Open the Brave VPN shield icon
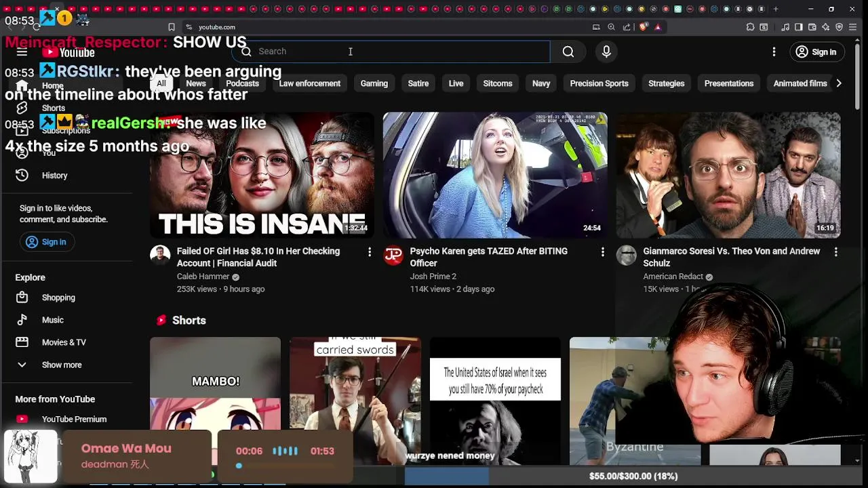Screen dimensions: 868x488 (839, 27)
